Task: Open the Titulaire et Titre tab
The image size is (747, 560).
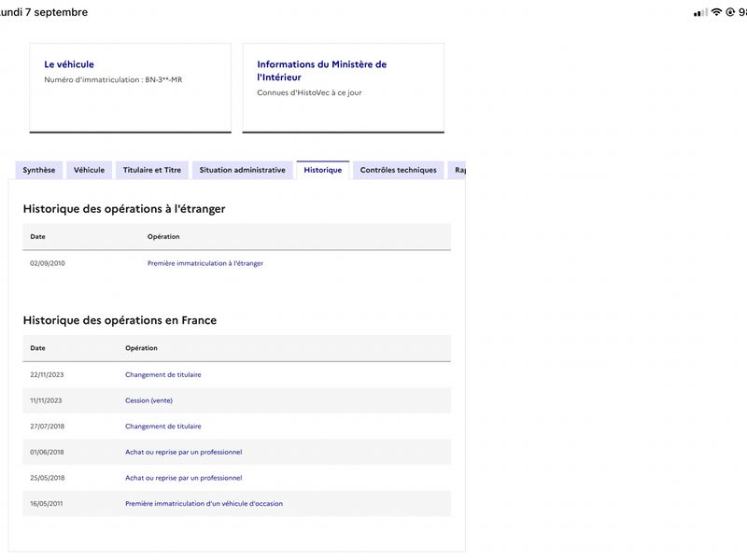Action: [152, 170]
